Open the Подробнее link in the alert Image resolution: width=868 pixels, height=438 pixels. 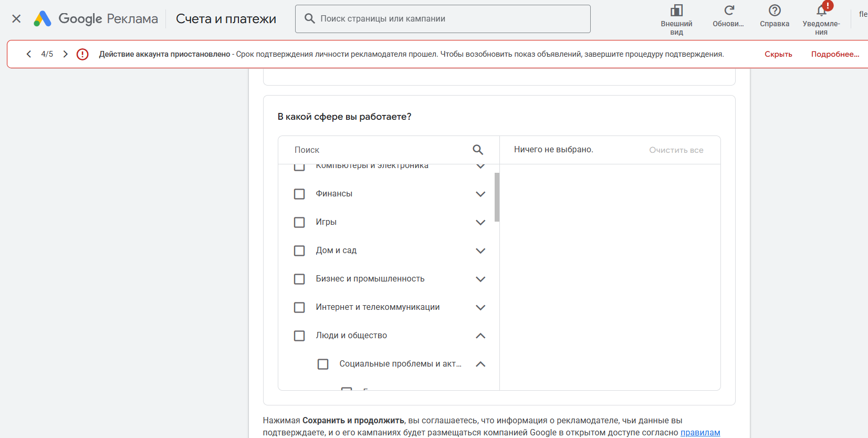point(835,54)
